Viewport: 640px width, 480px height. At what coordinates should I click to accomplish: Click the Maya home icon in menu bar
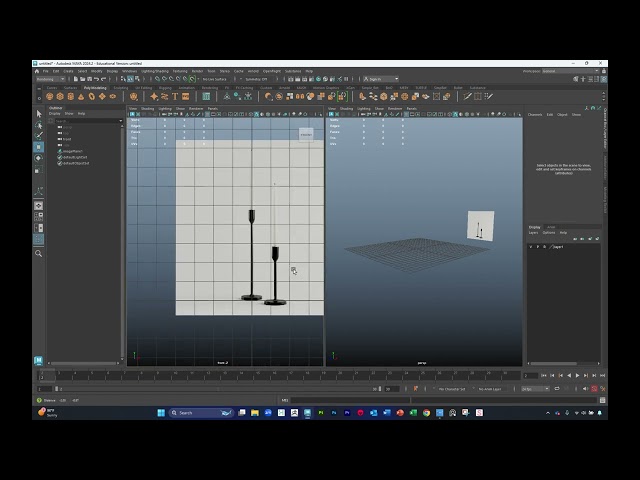(37, 71)
